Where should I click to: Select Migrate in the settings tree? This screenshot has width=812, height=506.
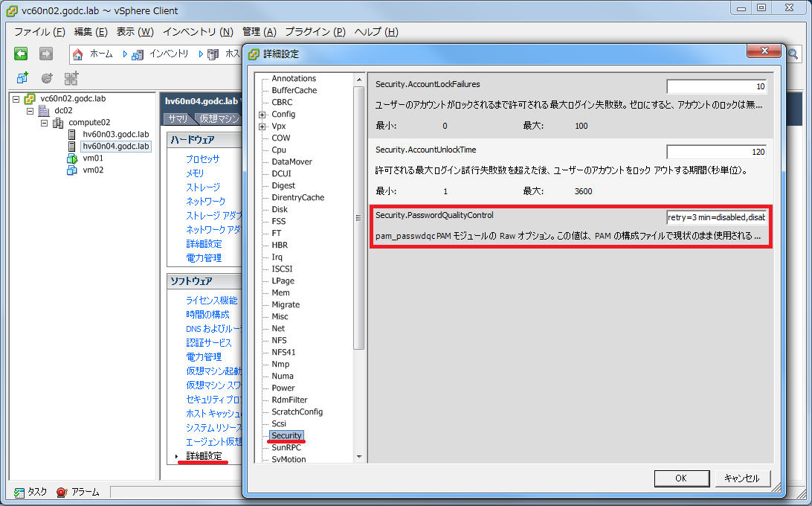point(286,305)
